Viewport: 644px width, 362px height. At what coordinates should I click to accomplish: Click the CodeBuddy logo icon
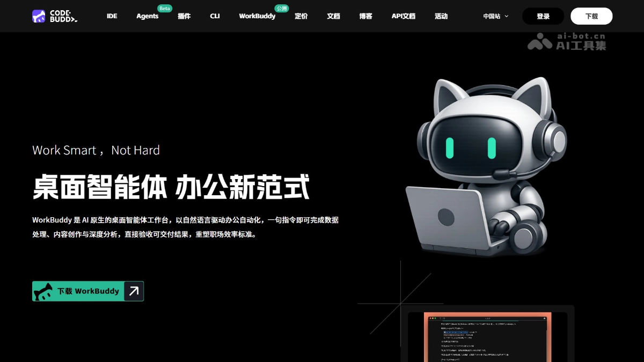pyautogui.click(x=39, y=16)
